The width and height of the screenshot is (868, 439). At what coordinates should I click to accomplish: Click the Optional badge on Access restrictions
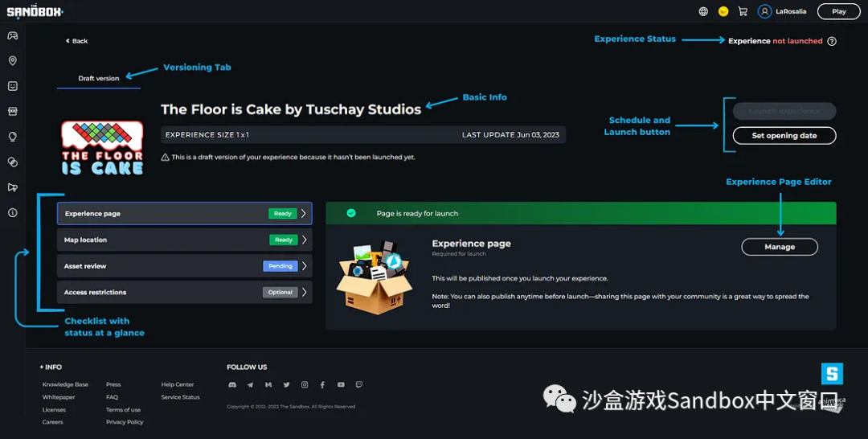(x=280, y=292)
